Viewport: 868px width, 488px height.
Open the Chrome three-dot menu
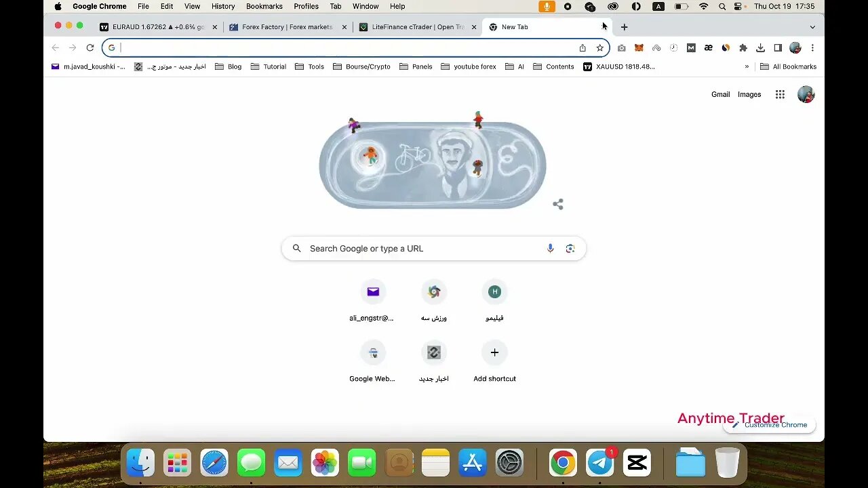(812, 48)
